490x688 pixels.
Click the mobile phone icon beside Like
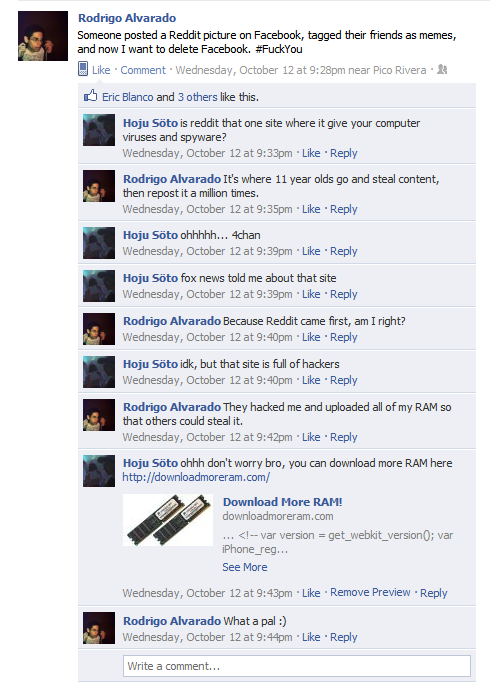83,69
